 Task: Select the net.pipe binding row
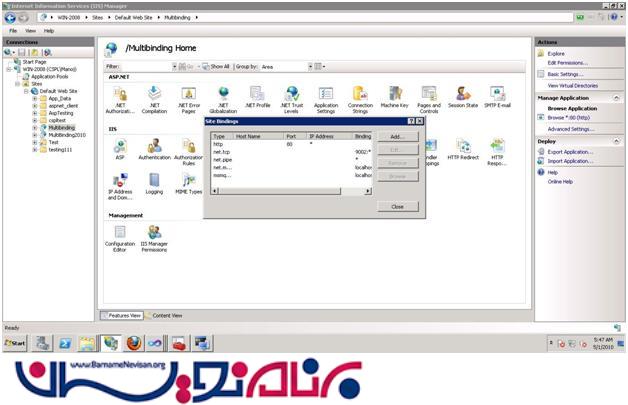click(x=291, y=160)
